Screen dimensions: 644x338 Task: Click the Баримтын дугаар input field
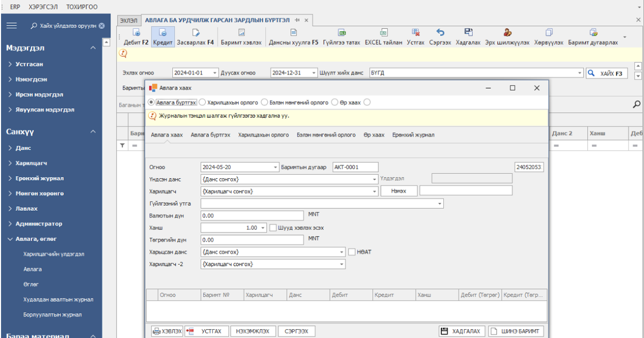pos(355,167)
